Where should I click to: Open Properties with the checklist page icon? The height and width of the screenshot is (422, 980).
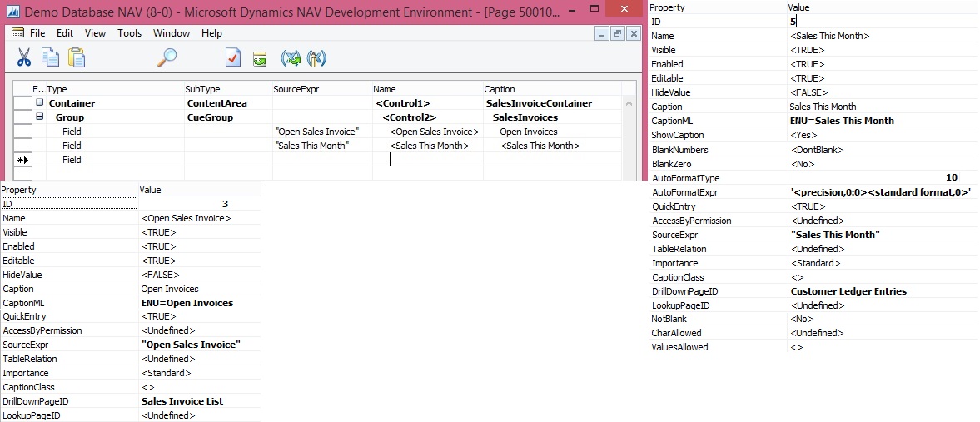[233, 57]
